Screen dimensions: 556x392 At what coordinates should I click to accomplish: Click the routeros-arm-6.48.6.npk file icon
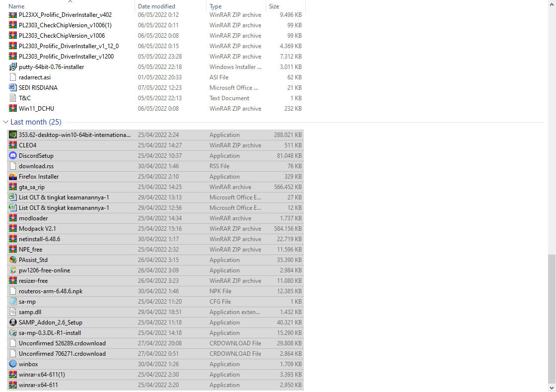13,291
